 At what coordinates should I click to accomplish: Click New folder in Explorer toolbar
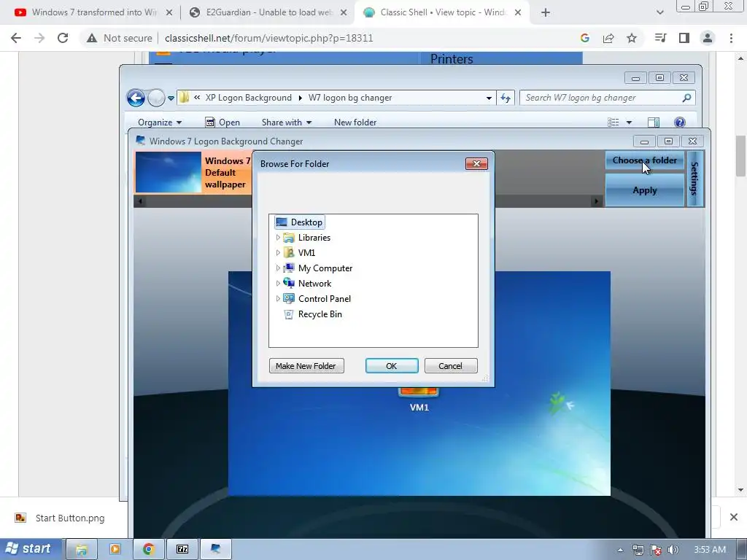tap(355, 122)
